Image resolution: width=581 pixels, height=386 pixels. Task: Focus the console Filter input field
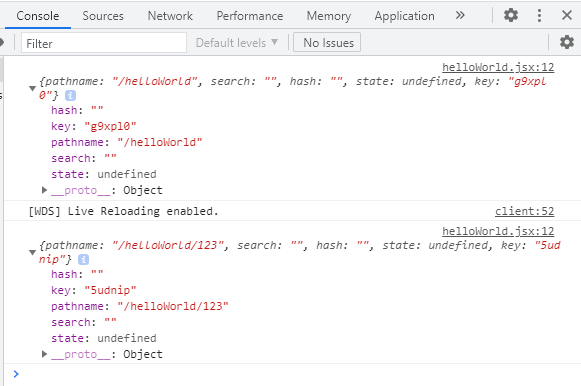(x=104, y=43)
